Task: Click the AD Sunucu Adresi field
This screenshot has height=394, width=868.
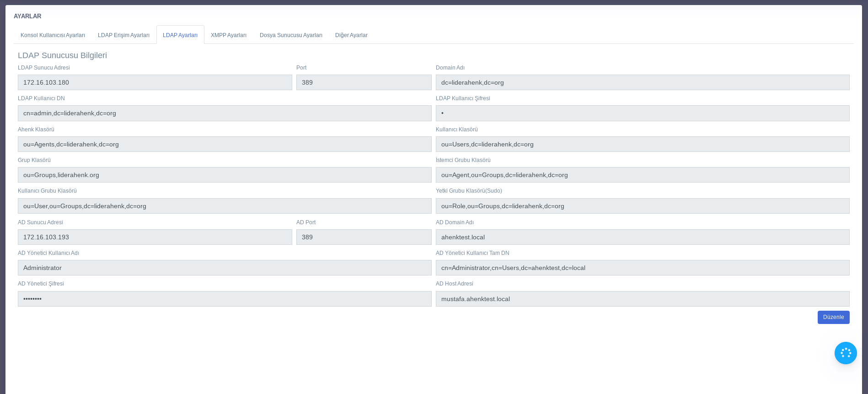Action: pyautogui.click(x=155, y=237)
